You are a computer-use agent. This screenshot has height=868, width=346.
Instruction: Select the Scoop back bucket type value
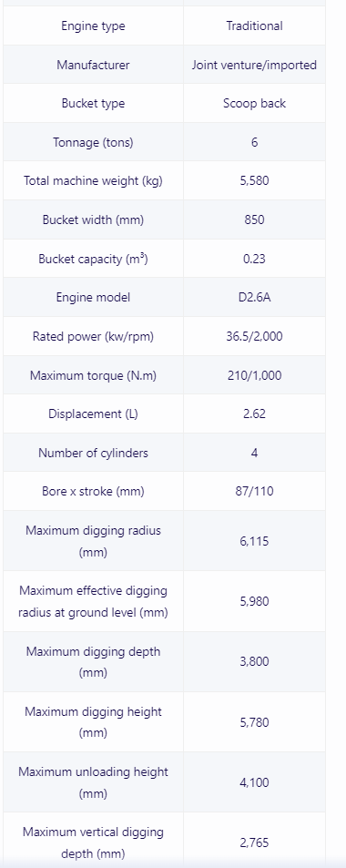coord(254,104)
